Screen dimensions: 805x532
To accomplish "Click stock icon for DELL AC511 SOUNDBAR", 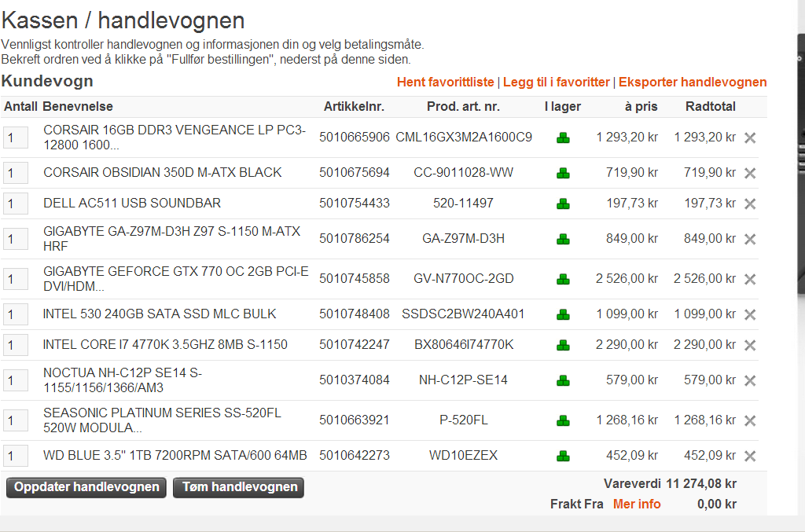I will click(563, 204).
